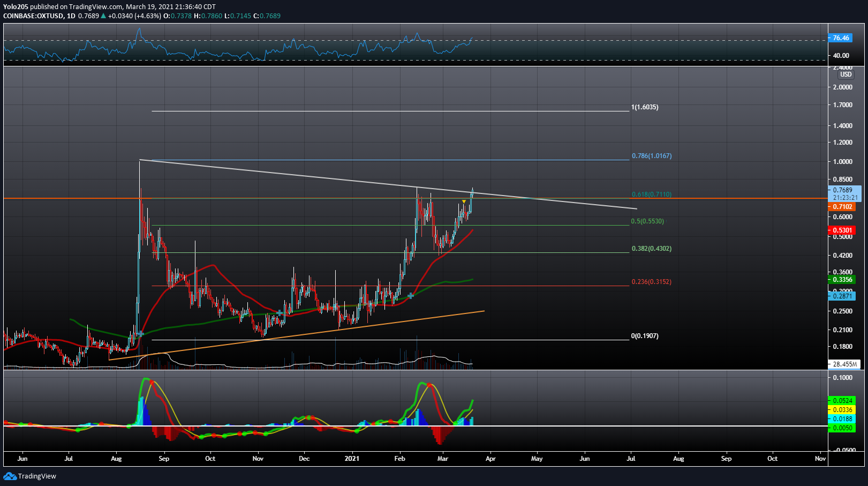The image size is (868, 486).
Task: Click the orange 0.7102 price tag
Action: point(842,207)
